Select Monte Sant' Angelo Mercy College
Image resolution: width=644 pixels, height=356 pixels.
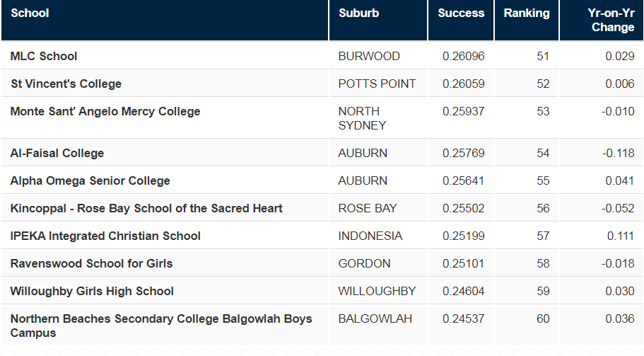[105, 111]
